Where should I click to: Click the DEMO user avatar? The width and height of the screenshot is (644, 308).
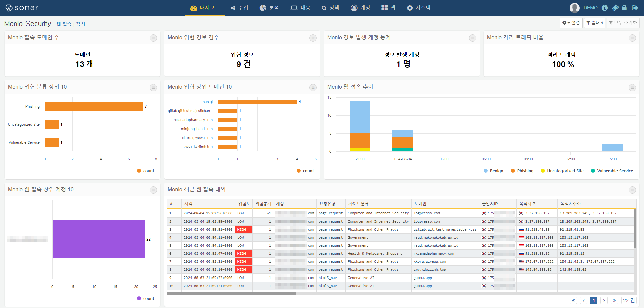click(x=575, y=8)
